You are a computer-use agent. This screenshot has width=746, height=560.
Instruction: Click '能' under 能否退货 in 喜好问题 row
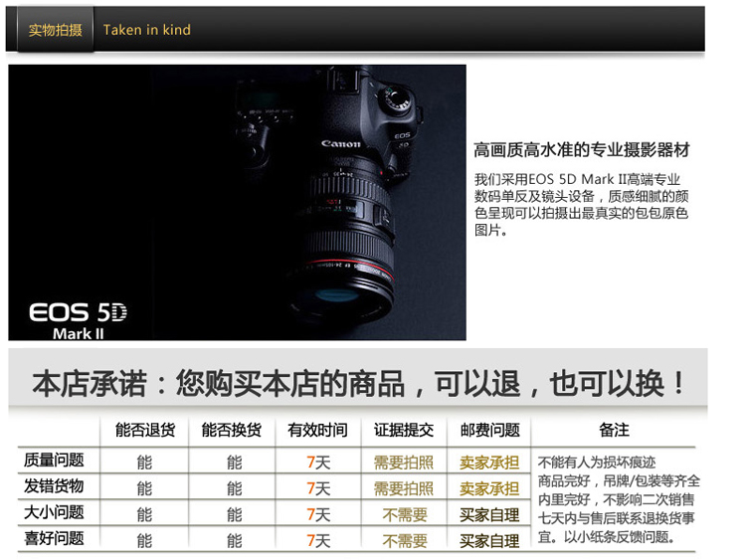(x=144, y=541)
